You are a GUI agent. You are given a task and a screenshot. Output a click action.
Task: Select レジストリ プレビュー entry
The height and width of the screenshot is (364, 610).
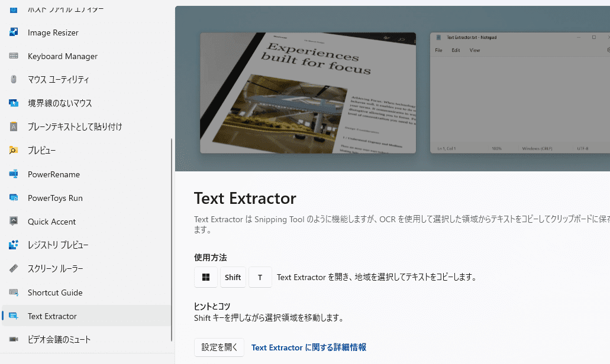pyautogui.click(x=86, y=245)
